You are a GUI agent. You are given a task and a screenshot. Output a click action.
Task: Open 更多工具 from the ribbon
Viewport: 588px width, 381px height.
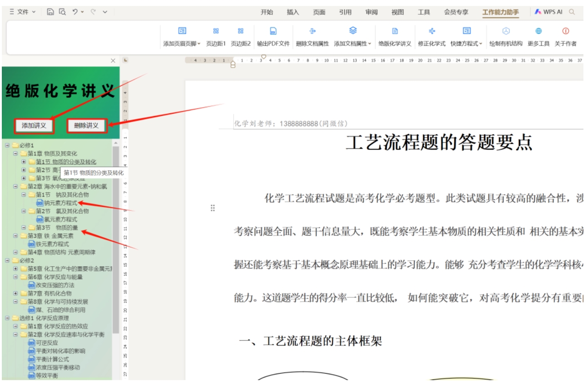click(539, 32)
